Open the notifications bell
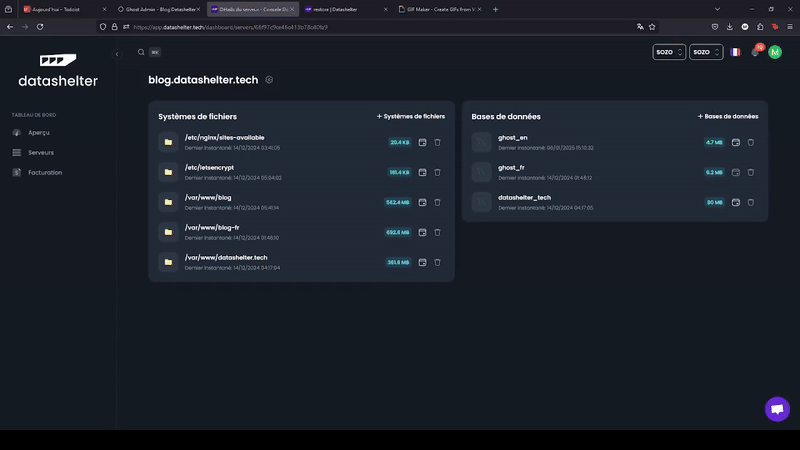The width and height of the screenshot is (800, 450). [x=756, y=52]
